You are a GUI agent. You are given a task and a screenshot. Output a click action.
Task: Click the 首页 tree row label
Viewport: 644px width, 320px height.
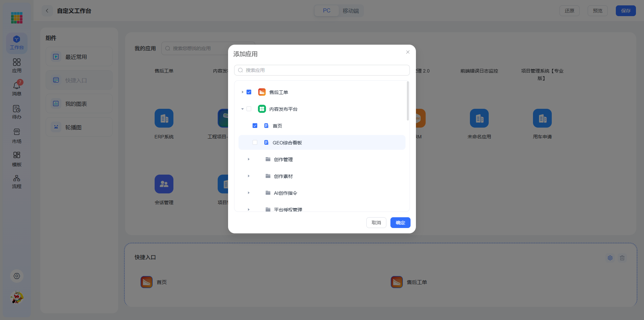[x=277, y=126]
